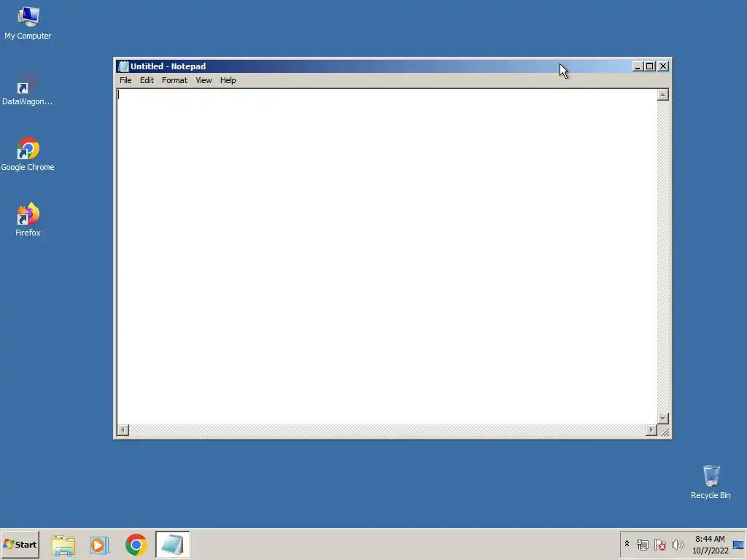Open the File menu in Notepad
The height and width of the screenshot is (560, 747).
click(125, 80)
